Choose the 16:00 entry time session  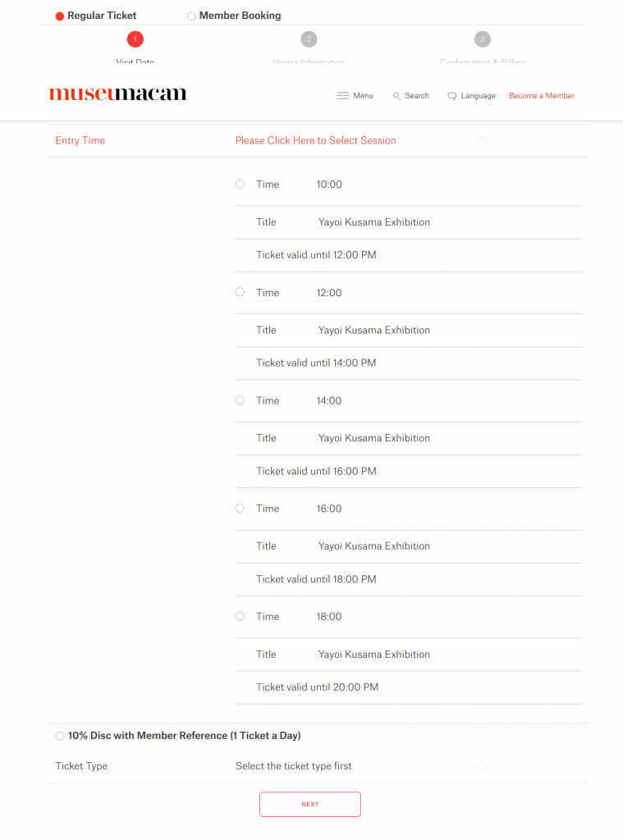[x=240, y=509]
